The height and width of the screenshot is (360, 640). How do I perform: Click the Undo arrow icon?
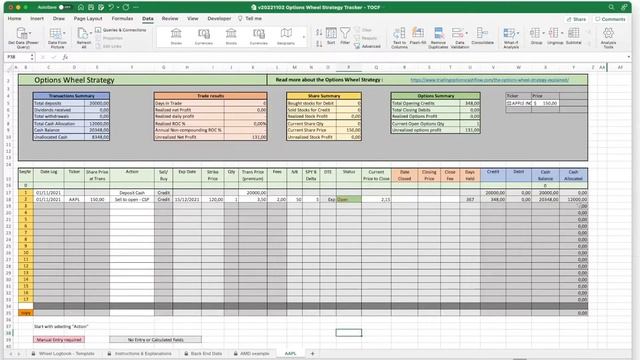click(x=111, y=7)
